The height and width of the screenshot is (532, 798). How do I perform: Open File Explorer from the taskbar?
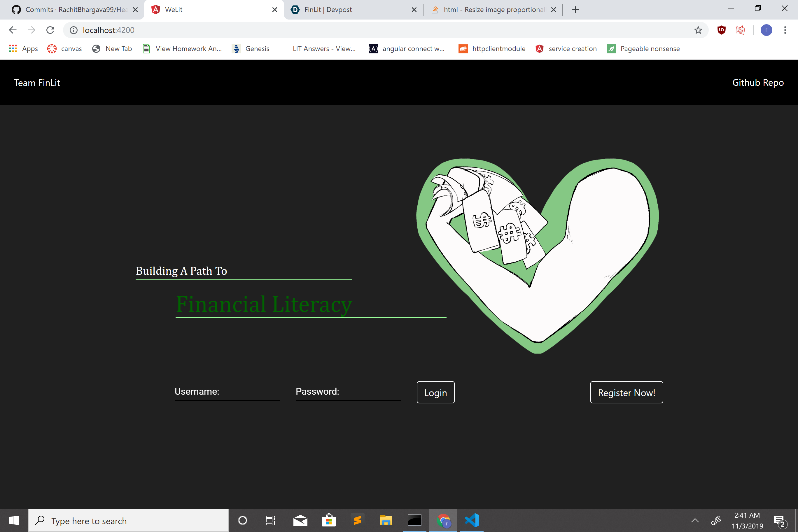(x=386, y=520)
